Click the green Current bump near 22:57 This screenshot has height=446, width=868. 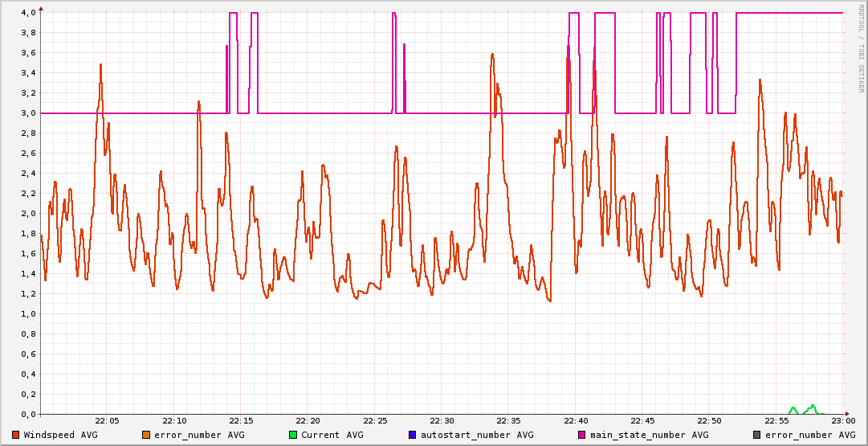click(x=812, y=407)
